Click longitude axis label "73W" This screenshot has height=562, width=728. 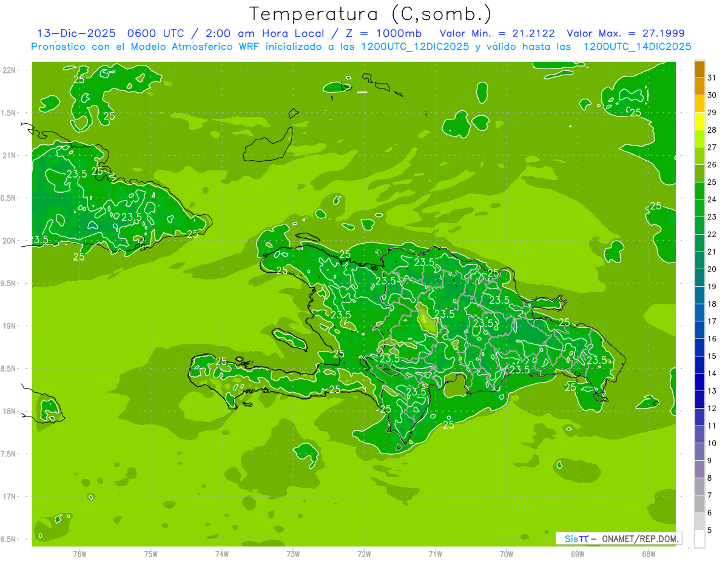click(x=293, y=554)
